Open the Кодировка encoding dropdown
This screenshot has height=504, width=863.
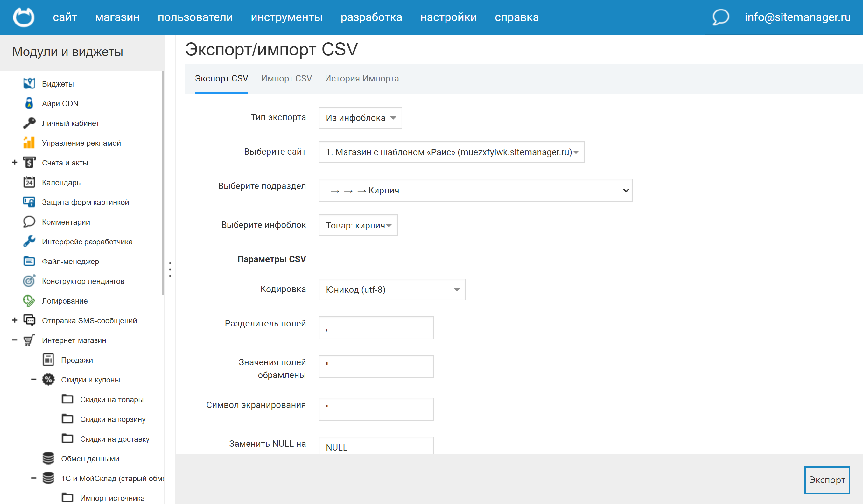392,290
